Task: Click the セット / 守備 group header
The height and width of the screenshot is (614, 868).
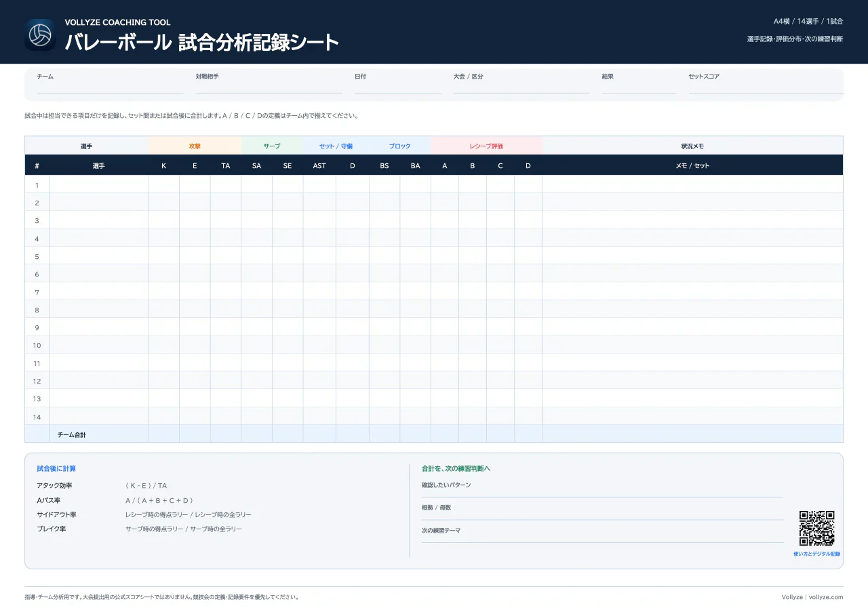Action: [x=336, y=146]
